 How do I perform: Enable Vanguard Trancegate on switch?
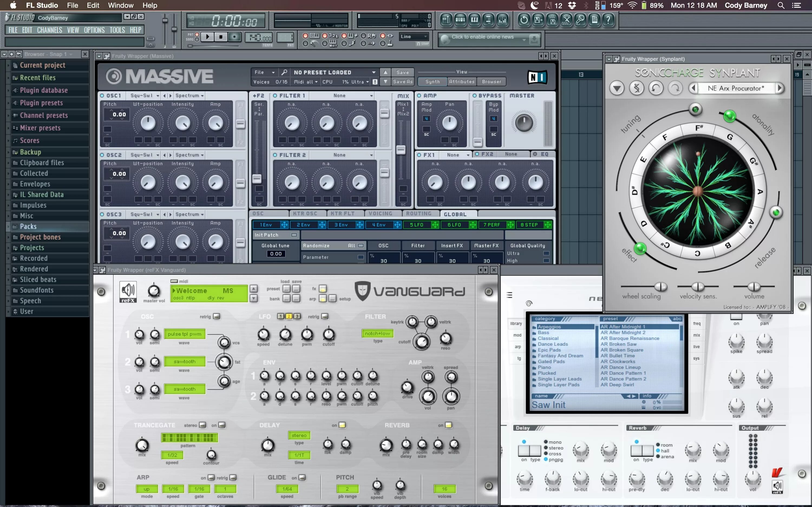[x=222, y=425]
